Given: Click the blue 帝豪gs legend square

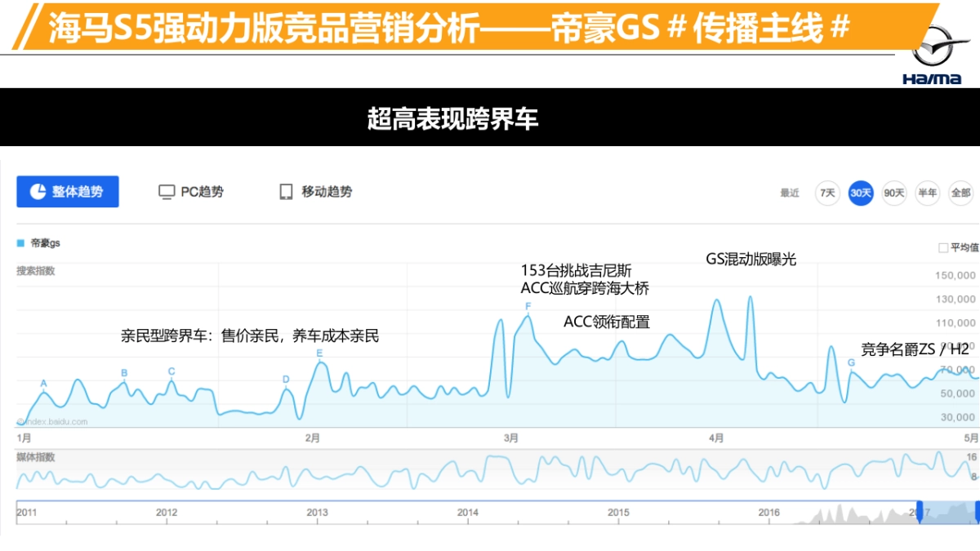Looking at the screenshot, I should click(x=20, y=242).
